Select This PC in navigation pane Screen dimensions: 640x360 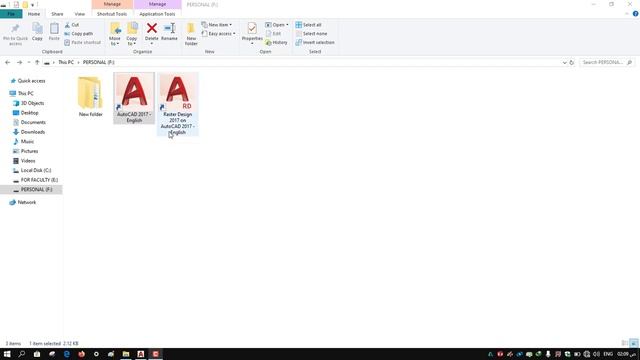[x=25, y=93]
